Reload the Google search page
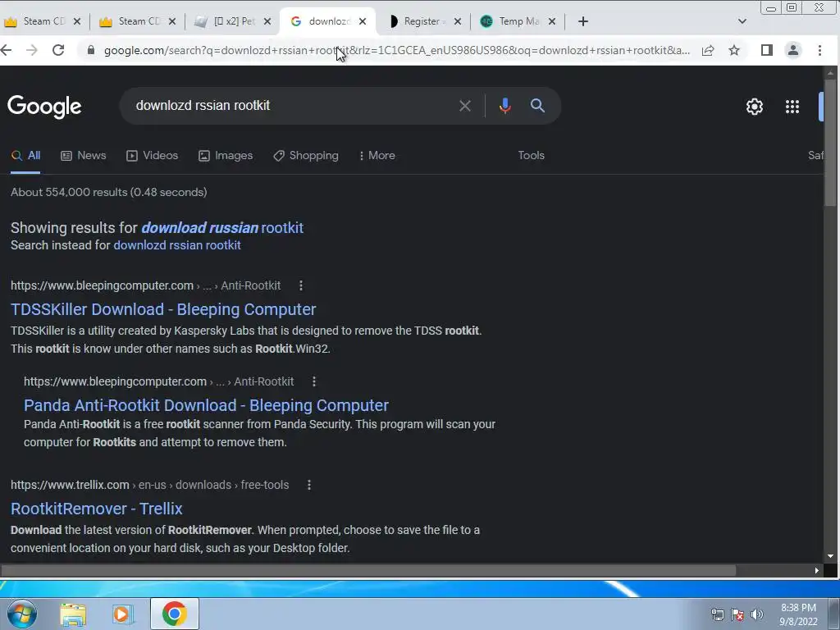This screenshot has height=630, width=840. [58, 50]
